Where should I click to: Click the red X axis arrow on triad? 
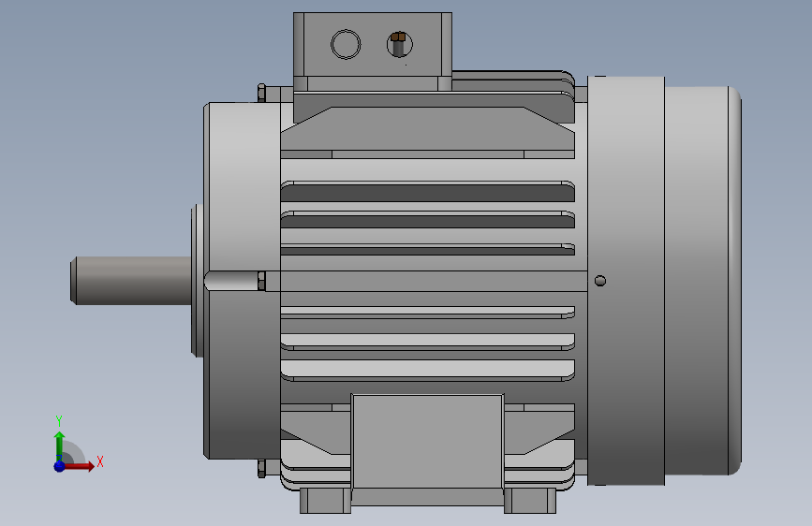81,466
